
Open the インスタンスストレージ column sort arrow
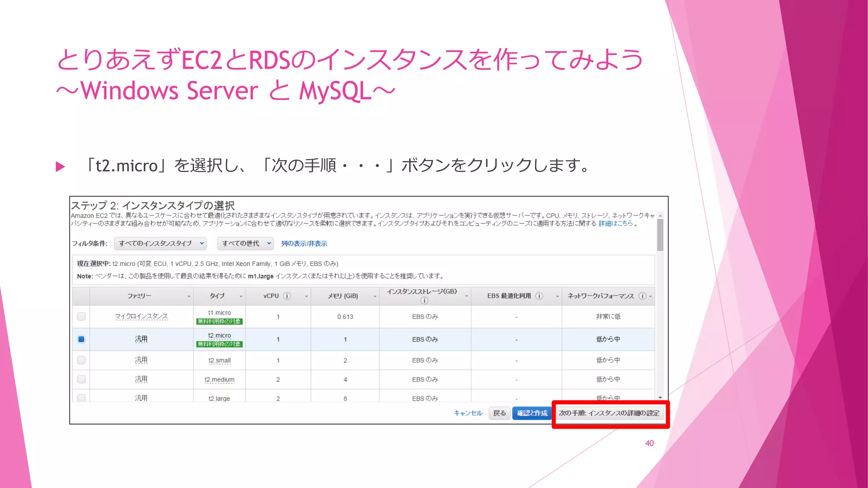click(x=467, y=296)
